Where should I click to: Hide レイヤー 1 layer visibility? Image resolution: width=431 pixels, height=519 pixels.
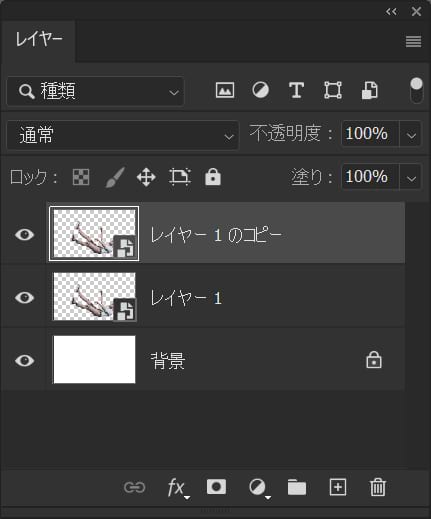pos(24,297)
